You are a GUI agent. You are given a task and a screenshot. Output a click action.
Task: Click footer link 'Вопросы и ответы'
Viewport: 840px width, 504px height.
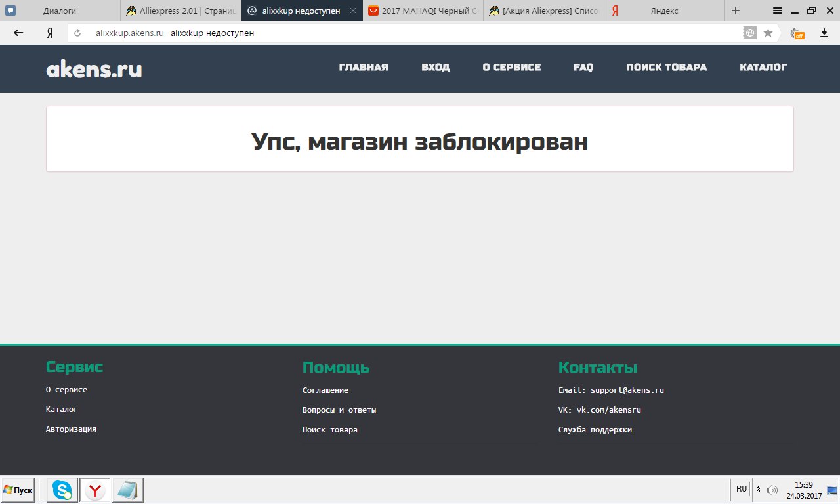point(339,410)
